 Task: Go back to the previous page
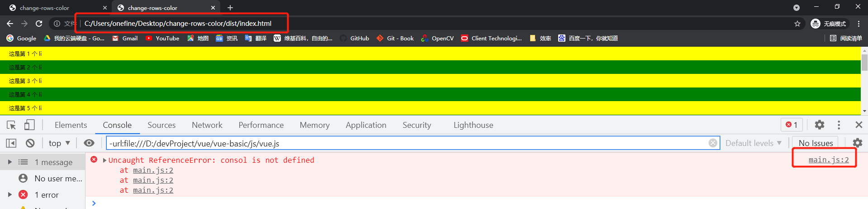click(x=10, y=24)
